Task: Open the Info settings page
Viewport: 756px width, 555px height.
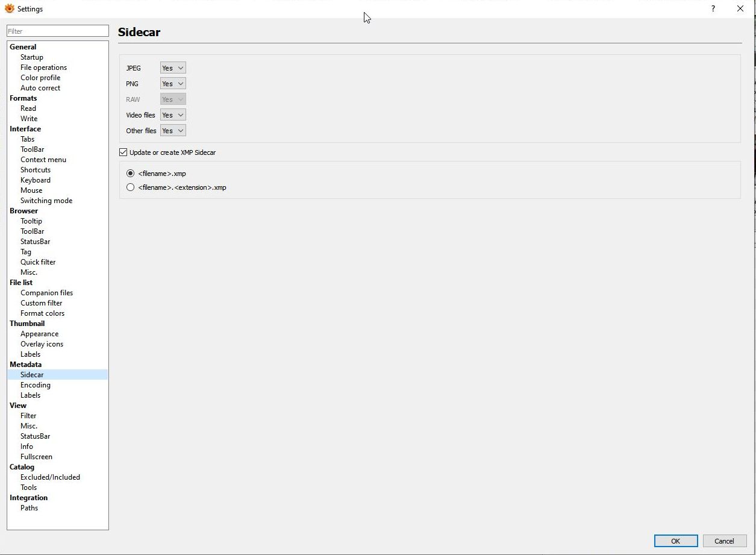Action: coord(27,447)
